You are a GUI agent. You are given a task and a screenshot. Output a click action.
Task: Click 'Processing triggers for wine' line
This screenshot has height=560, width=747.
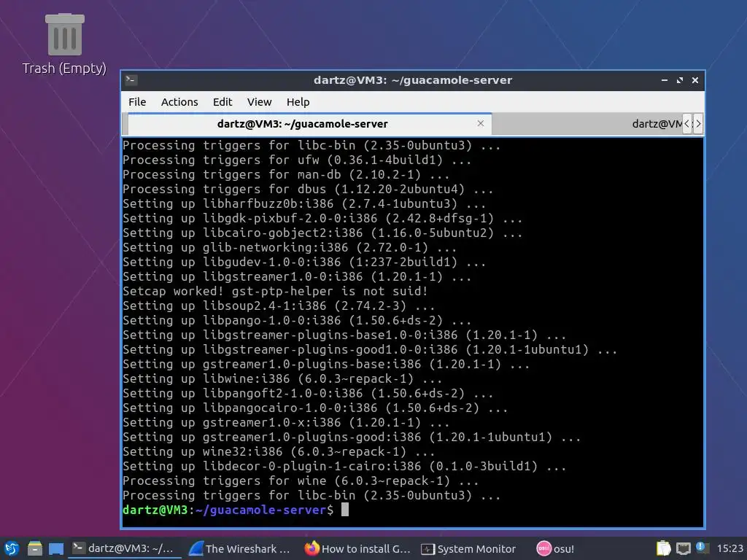(301, 481)
